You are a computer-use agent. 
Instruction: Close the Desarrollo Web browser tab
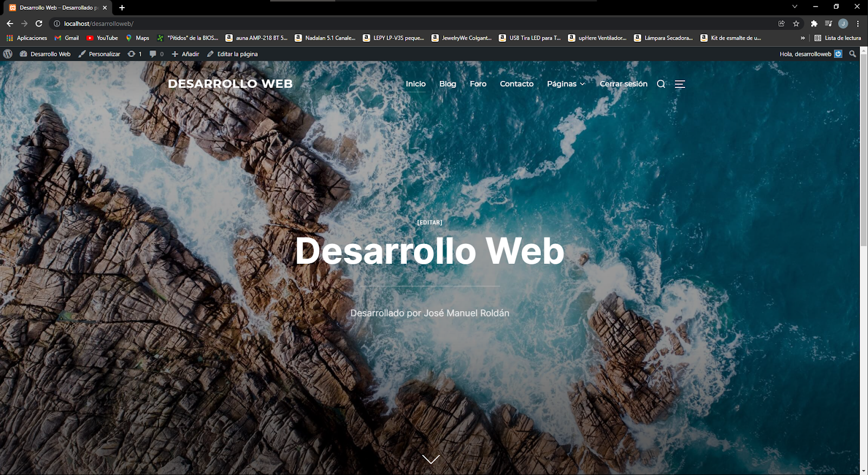105,8
